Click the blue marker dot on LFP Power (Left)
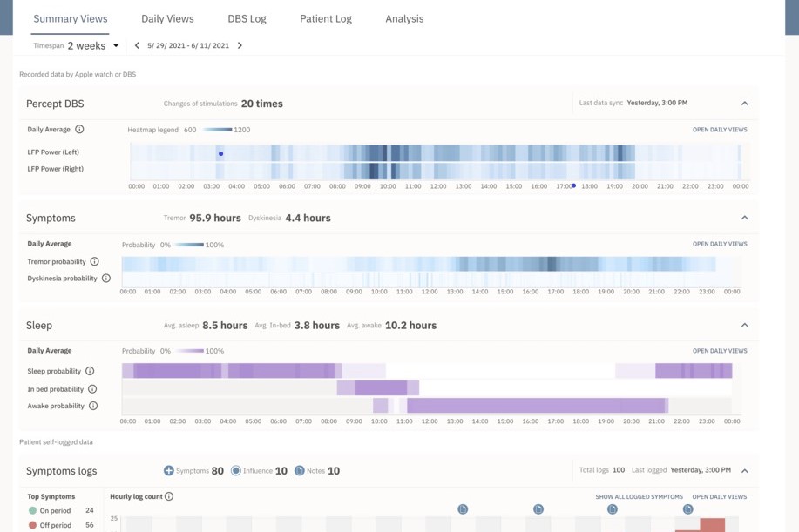 pyautogui.click(x=220, y=154)
